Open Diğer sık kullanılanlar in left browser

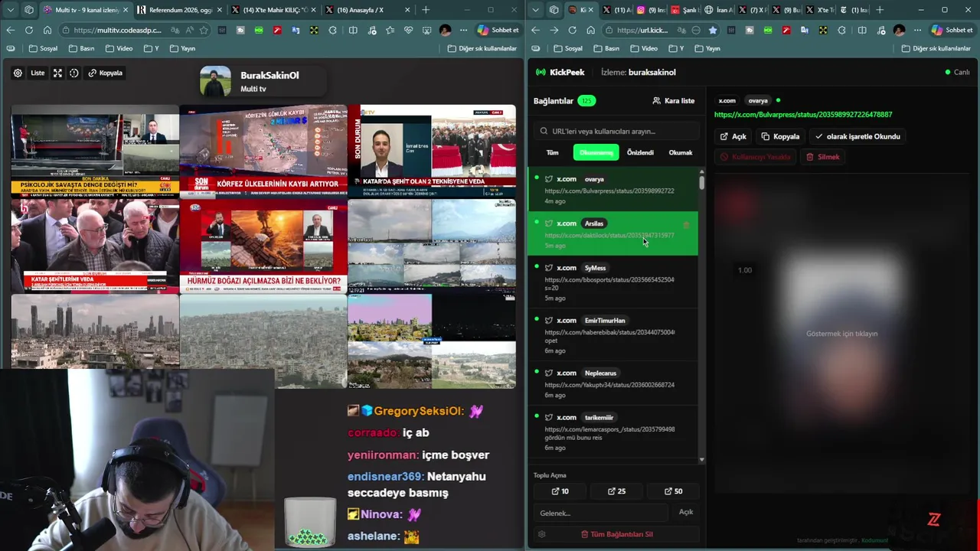[x=483, y=48]
